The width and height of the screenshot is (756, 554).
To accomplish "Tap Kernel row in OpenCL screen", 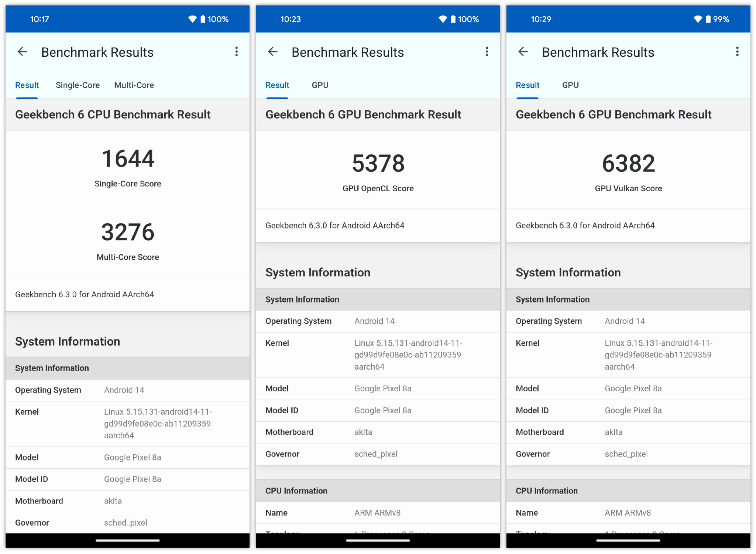I will click(378, 355).
